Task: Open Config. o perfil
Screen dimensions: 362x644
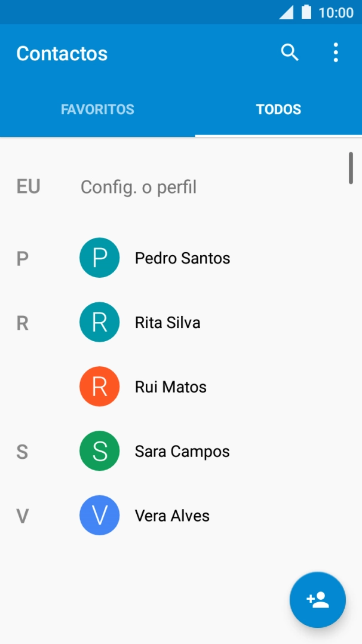Action: coord(139,186)
